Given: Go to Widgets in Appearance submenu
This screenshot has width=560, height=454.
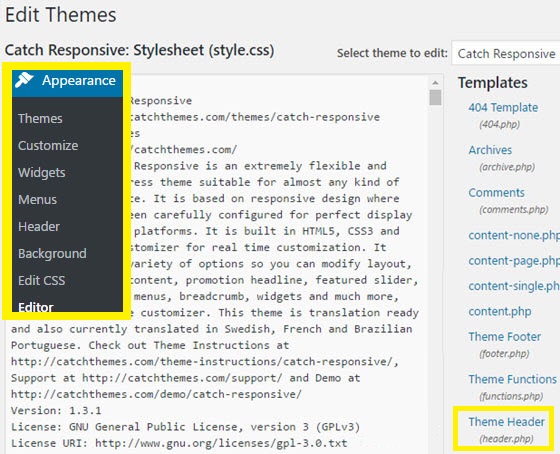Looking at the screenshot, I should coord(42,173).
